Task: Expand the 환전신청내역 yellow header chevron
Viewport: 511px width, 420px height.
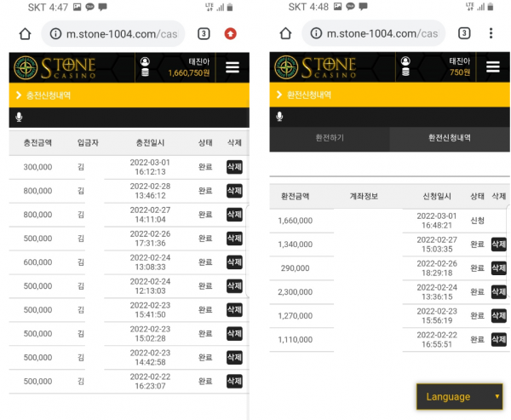Action: point(279,95)
